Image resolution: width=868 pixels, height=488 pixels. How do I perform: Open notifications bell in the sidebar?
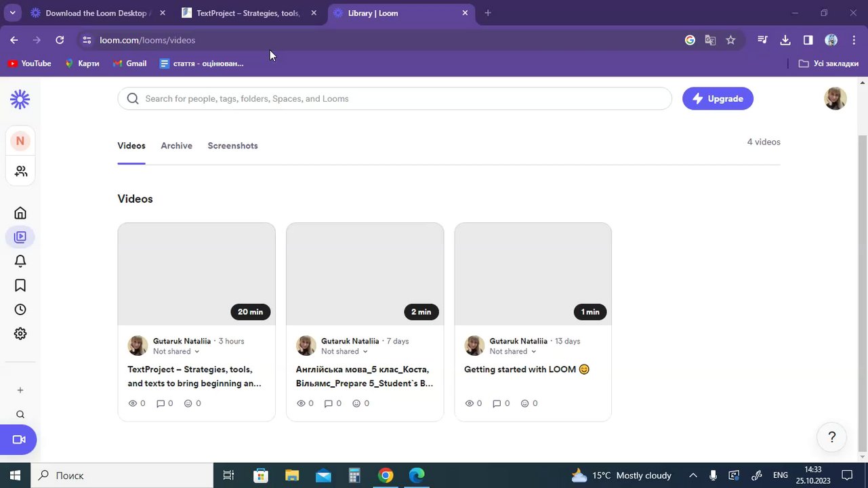click(20, 261)
